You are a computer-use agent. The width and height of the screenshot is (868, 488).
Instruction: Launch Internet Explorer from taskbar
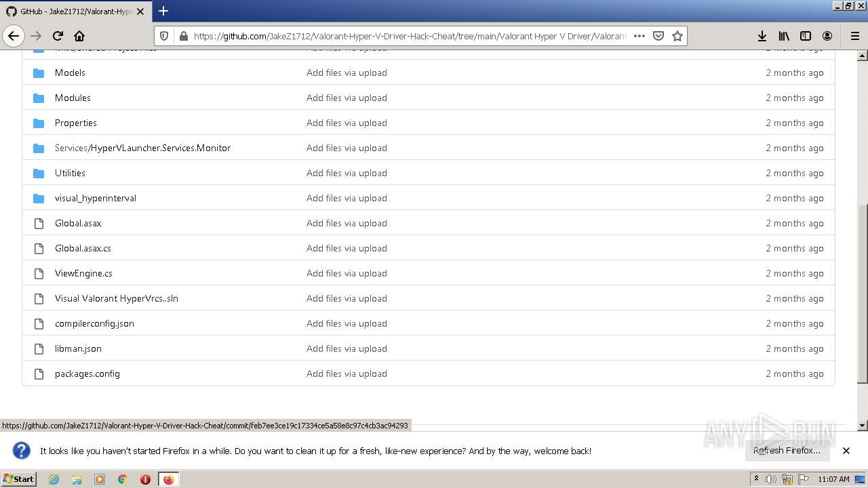(x=54, y=479)
